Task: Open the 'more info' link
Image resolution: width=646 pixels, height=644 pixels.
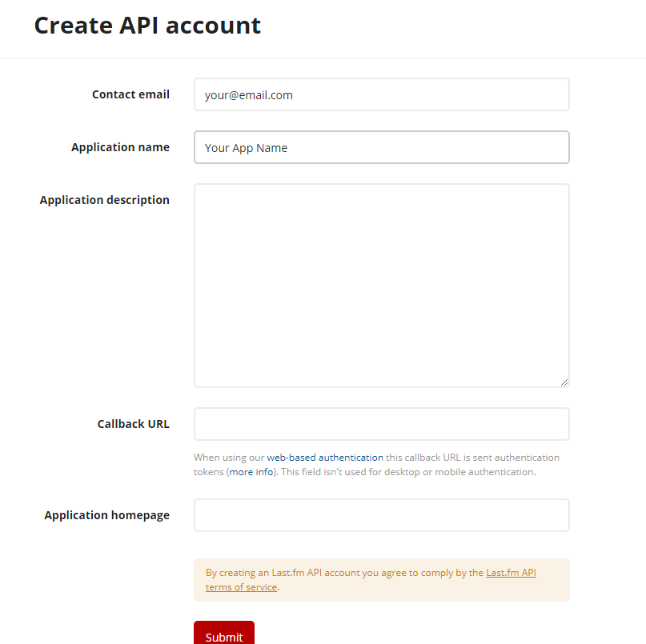Action: tap(251, 472)
